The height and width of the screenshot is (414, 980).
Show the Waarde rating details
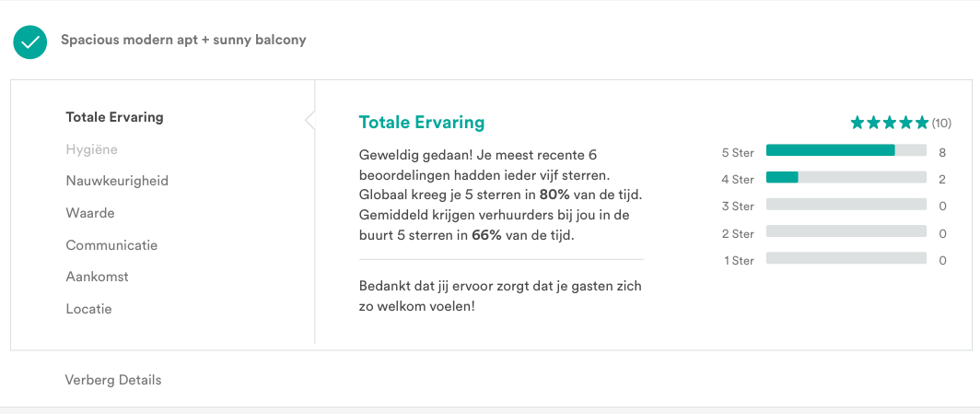[90, 213]
